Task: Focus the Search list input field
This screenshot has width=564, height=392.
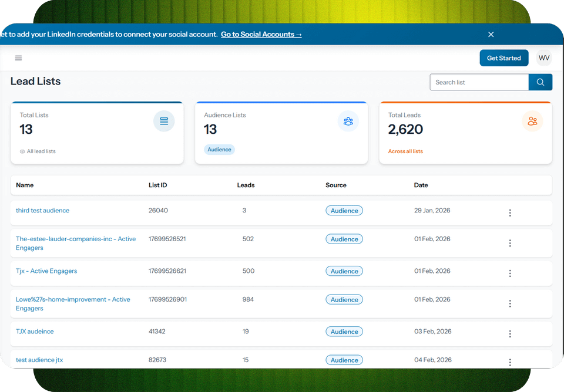Action: tap(479, 82)
